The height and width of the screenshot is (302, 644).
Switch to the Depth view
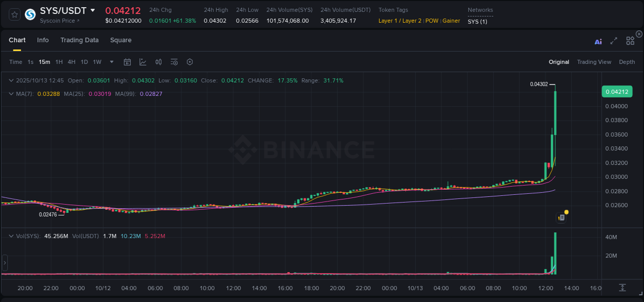[x=627, y=61]
